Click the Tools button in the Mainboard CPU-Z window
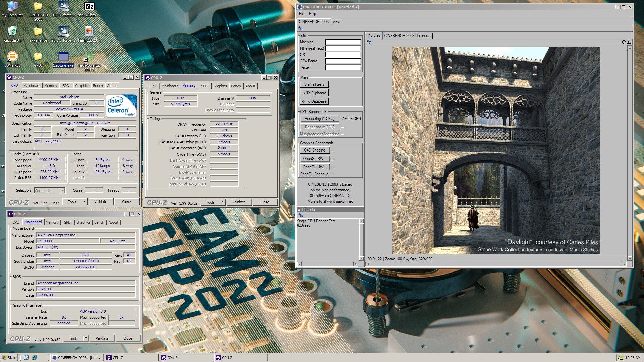The image size is (644, 362). [x=73, y=338]
